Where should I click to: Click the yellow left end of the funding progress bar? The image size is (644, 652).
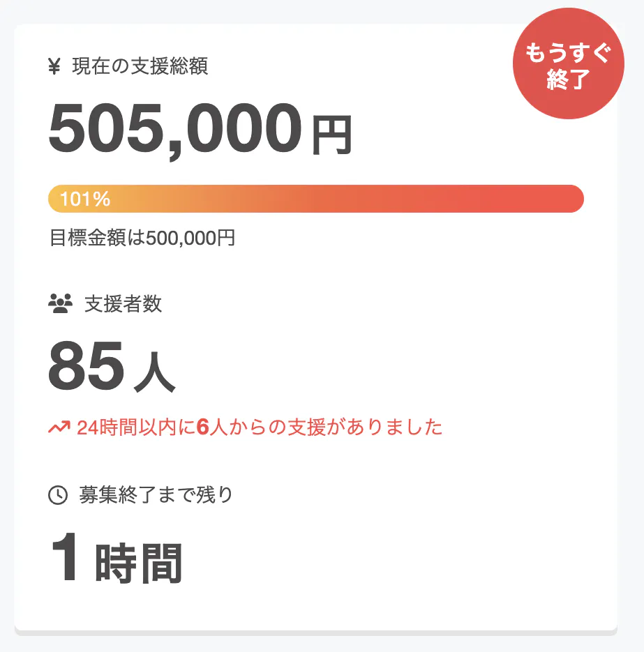pos(56,199)
